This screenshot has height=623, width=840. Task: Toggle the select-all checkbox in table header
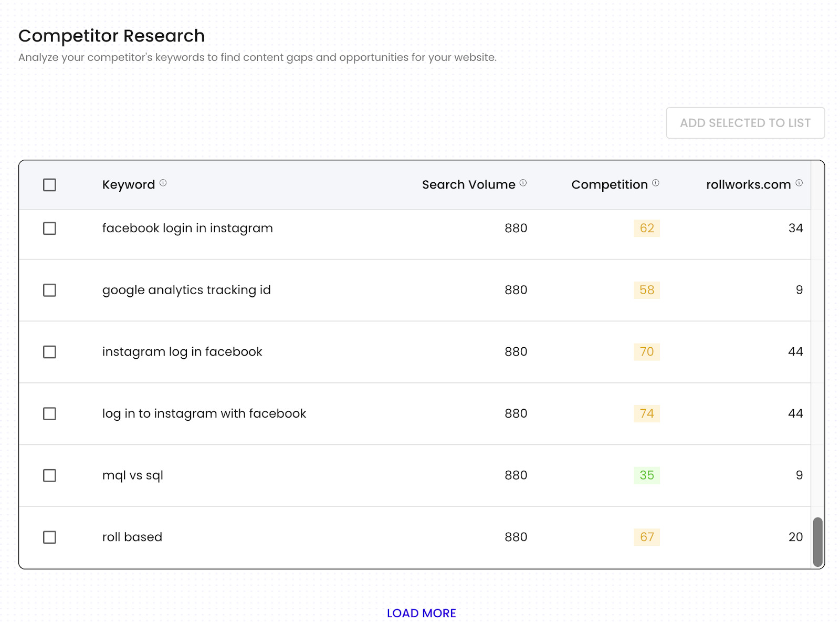[49, 185]
